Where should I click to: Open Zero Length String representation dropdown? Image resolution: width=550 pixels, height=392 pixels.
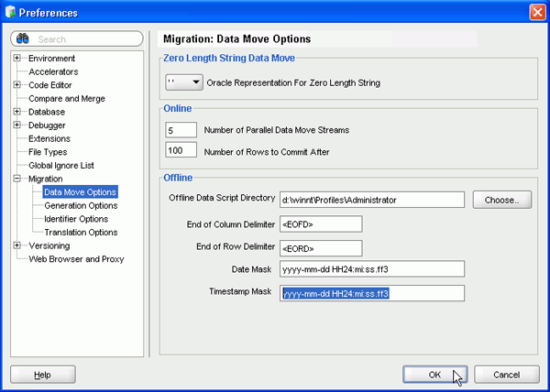tap(184, 82)
